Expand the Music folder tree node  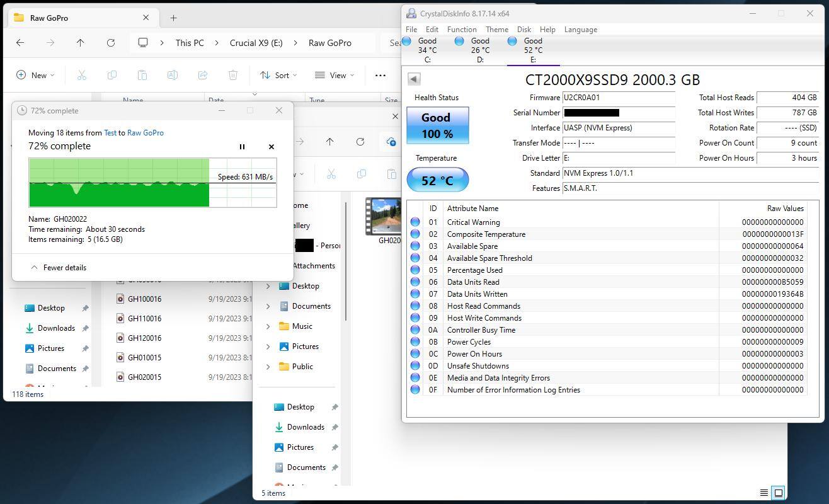(x=268, y=326)
